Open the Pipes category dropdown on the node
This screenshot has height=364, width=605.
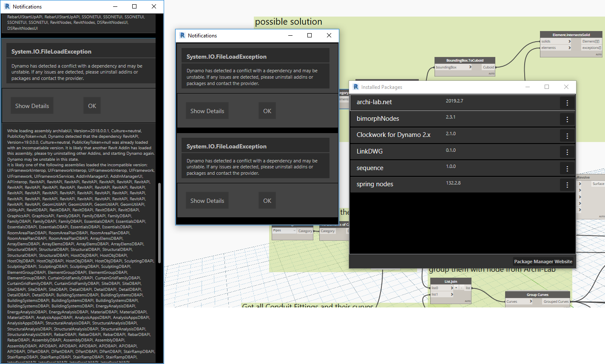pyautogui.click(x=284, y=230)
